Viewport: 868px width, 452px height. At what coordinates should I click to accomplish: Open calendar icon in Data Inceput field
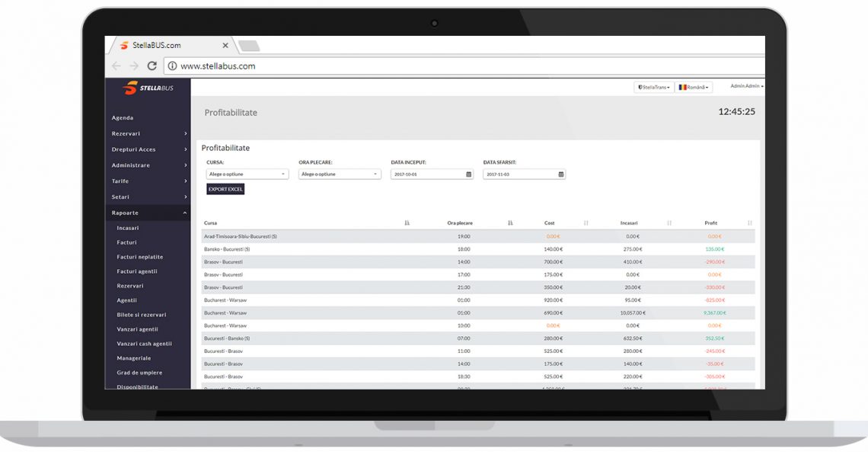click(468, 174)
